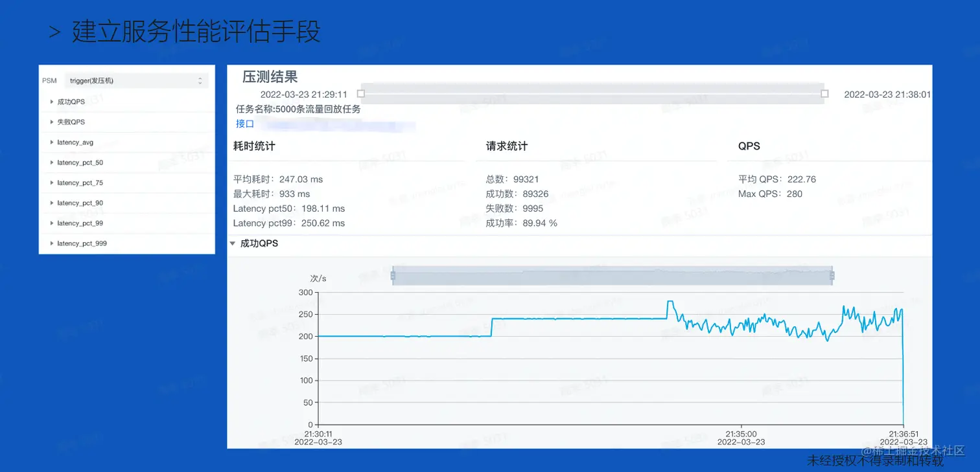Click 失败数 9995 value
Viewport: 980px width, 472px height.
click(x=533, y=208)
